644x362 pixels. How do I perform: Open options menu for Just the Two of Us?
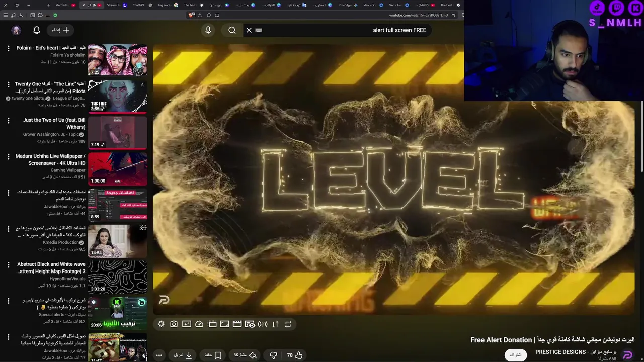(x=8, y=121)
